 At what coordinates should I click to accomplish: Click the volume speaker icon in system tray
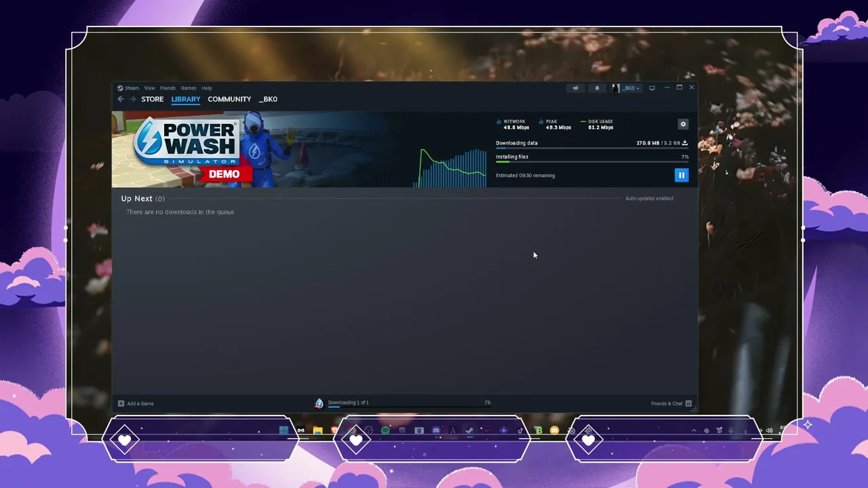(x=769, y=430)
